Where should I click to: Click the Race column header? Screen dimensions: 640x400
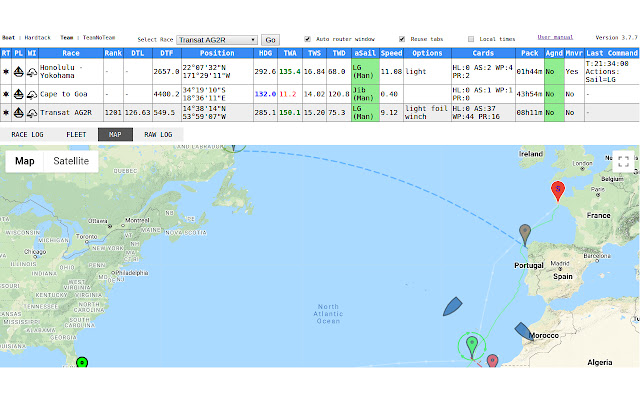(x=71, y=53)
